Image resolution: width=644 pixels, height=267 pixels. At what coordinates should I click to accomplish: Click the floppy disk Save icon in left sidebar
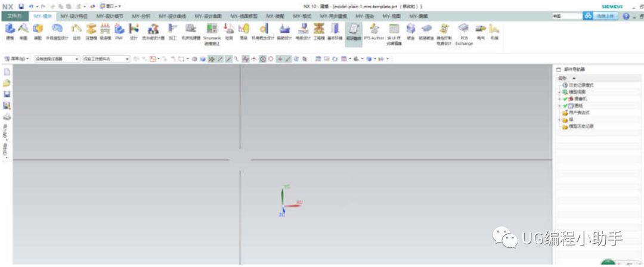[6, 94]
